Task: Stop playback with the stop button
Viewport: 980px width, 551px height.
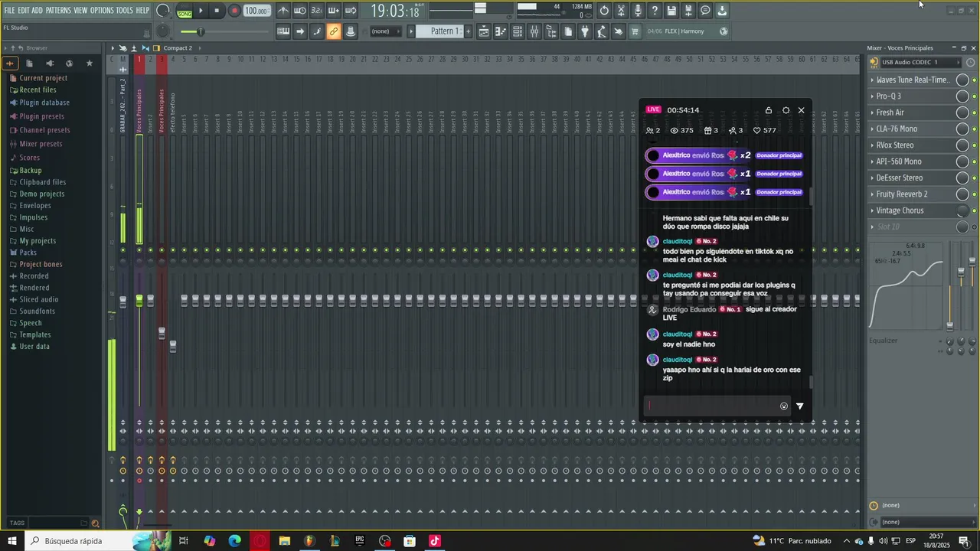Action: point(217,11)
